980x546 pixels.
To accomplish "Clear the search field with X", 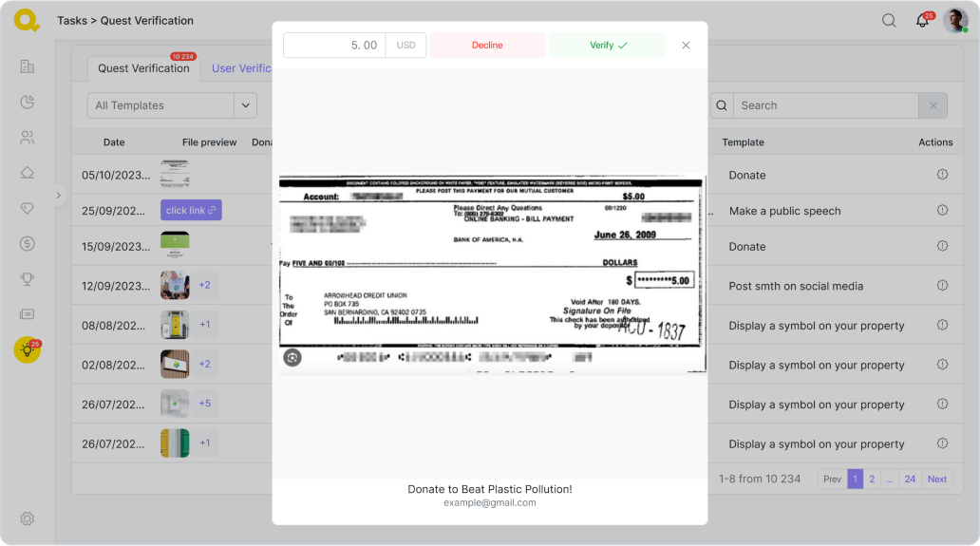I will tap(933, 105).
